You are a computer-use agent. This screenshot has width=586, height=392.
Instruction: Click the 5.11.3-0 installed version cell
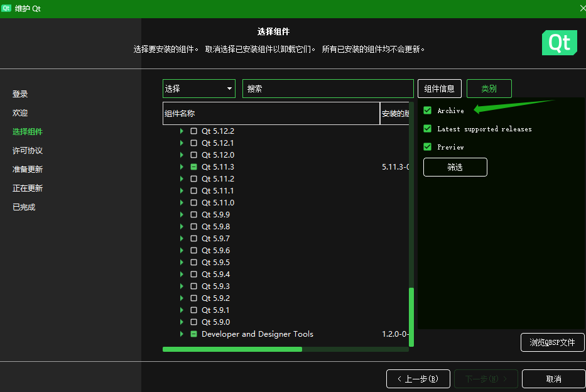coord(396,167)
